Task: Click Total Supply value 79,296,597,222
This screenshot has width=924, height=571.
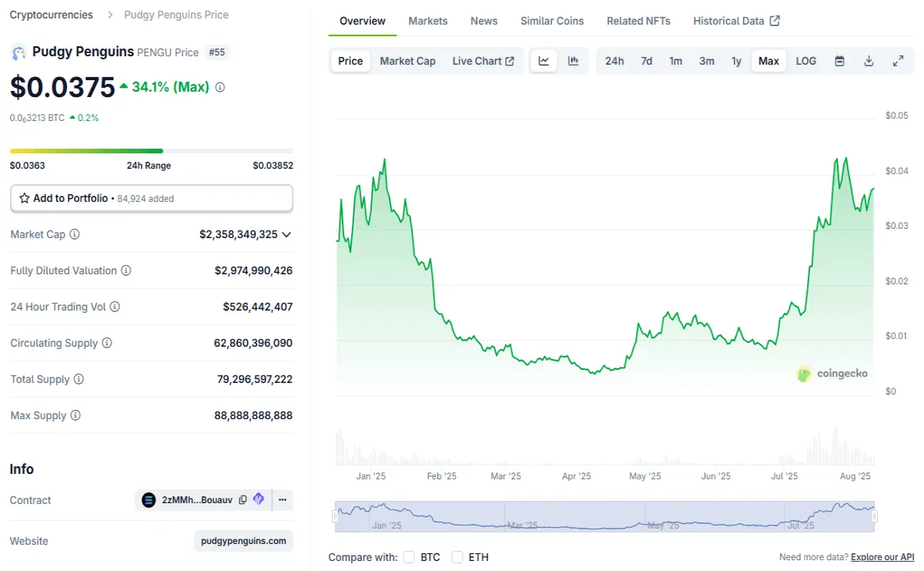Action: click(x=255, y=379)
